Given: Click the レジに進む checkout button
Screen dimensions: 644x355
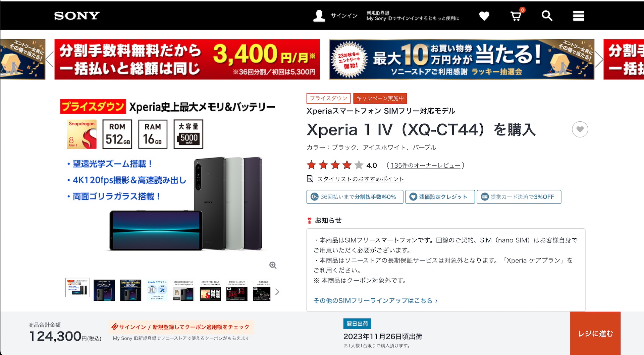Looking at the screenshot, I should tap(595, 333).
